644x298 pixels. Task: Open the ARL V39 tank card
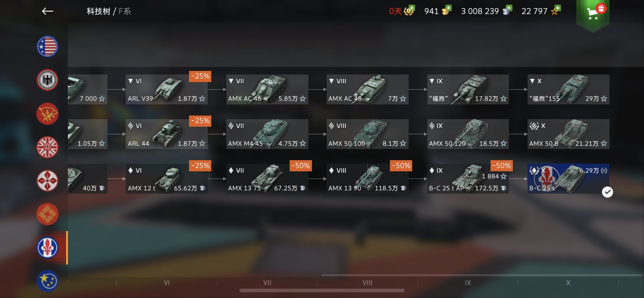(167, 89)
